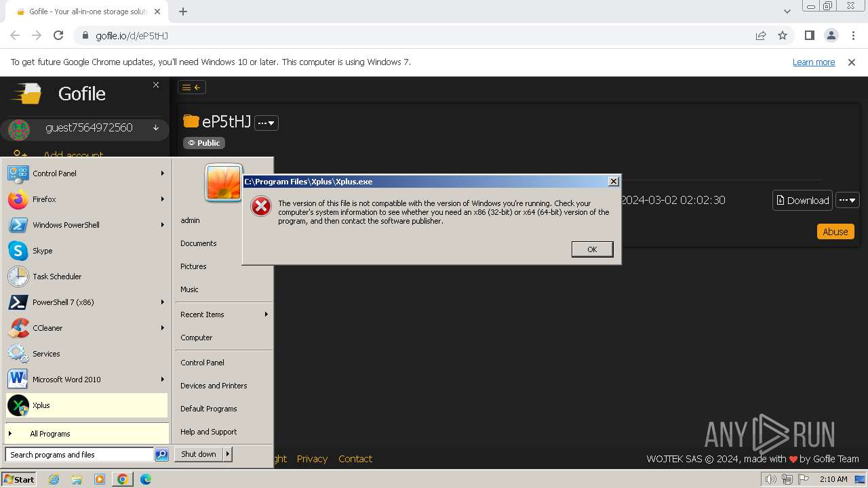
Task: Click the search magnifier button in Start menu
Action: [x=161, y=455]
